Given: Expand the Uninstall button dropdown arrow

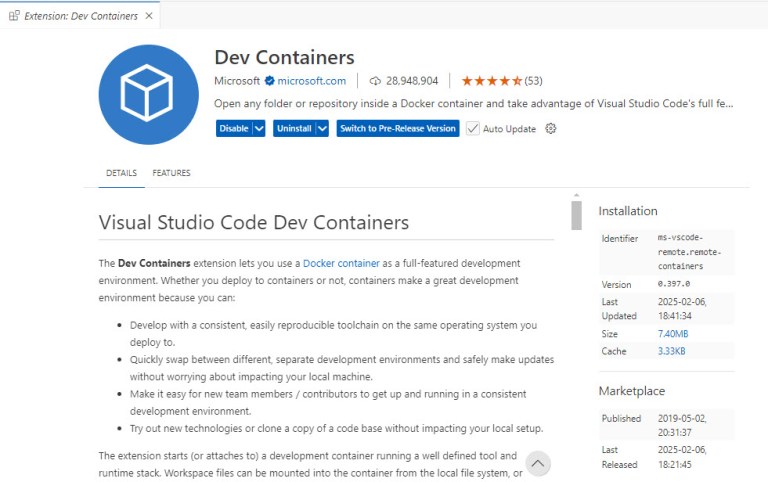Looking at the screenshot, I should (322, 128).
